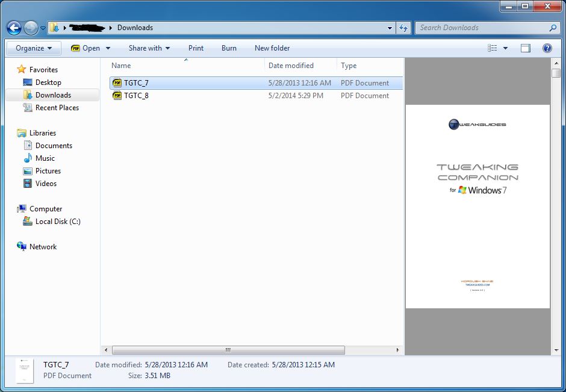Open recent pages dropdown beside Forward arrow
This screenshot has height=392, width=566.
(43, 28)
